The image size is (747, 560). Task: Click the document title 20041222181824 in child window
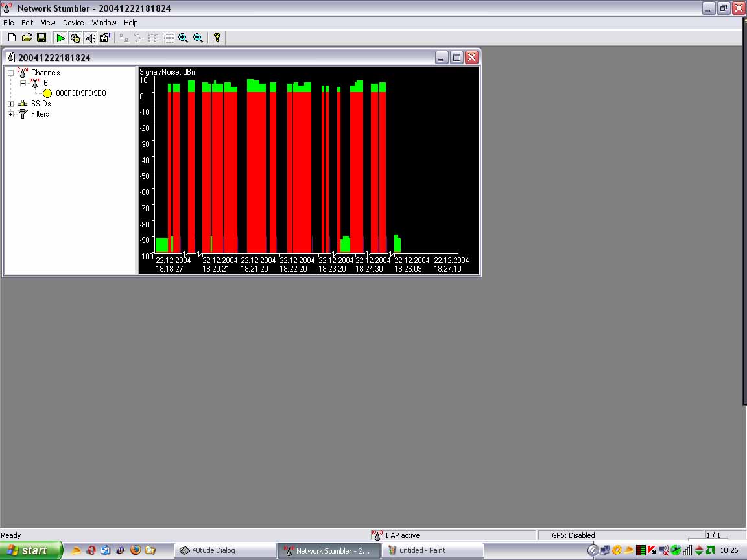[54, 58]
